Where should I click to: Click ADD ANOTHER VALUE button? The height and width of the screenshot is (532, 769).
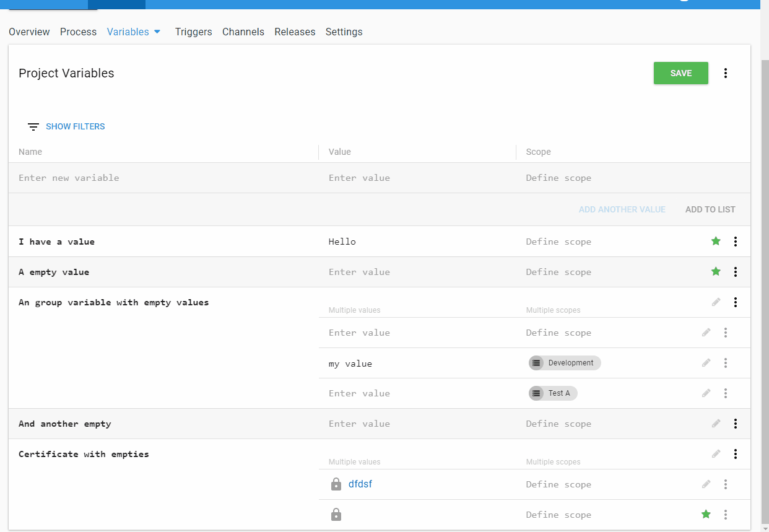622,209
